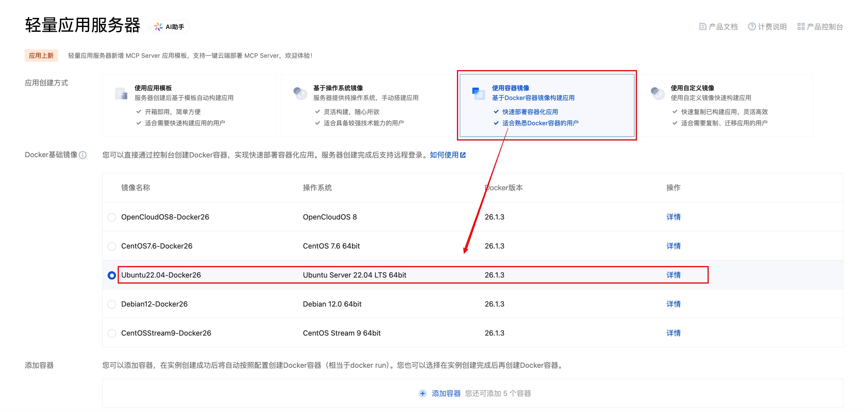Viewport: 868px width, 412px height.
Task: Click the AI助手 sparkle icon
Action: click(158, 27)
